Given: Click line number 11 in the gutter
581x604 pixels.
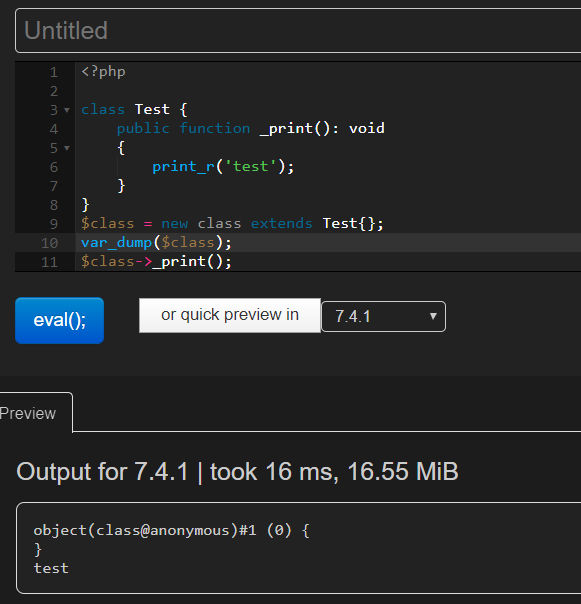Looking at the screenshot, I should [x=49, y=262].
